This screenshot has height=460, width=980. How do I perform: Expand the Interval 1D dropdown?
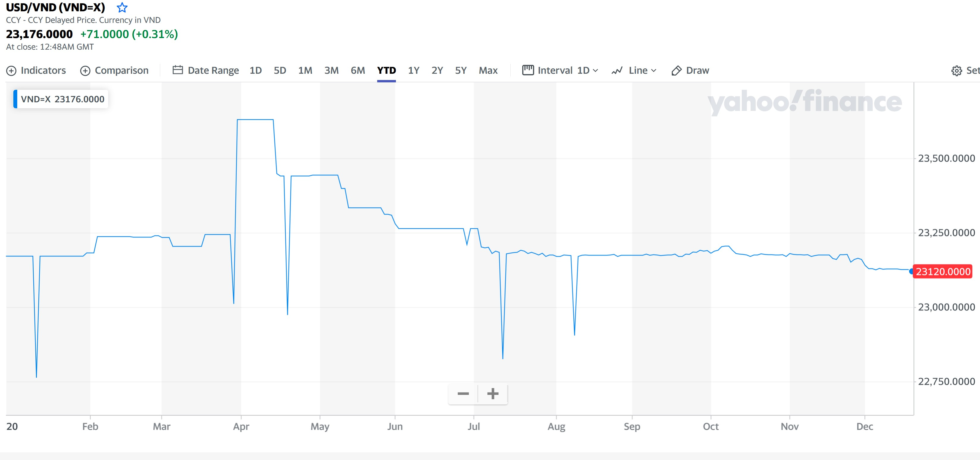coord(587,70)
